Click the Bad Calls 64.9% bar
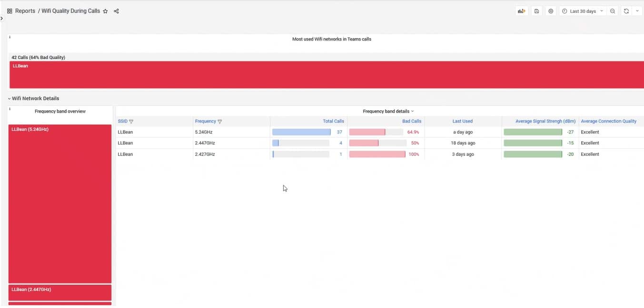Image resolution: width=644 pixels, height=308 pixels. tap(376, 132)
